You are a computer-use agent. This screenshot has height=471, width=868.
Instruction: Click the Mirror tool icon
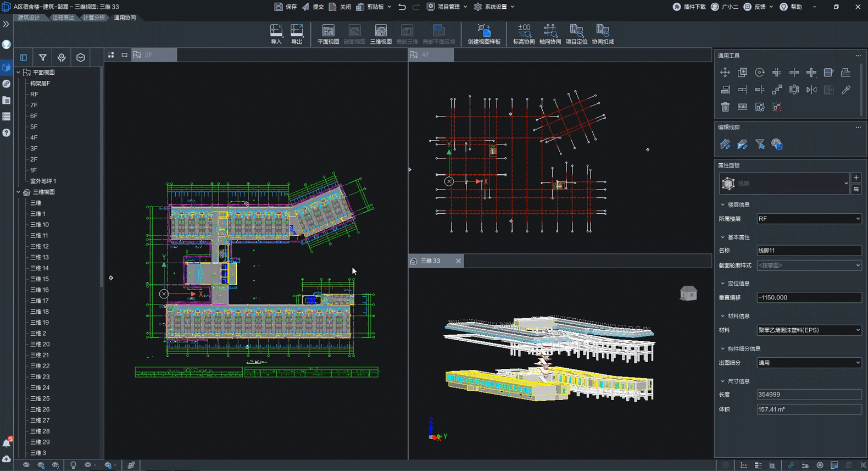pos(811,90)
